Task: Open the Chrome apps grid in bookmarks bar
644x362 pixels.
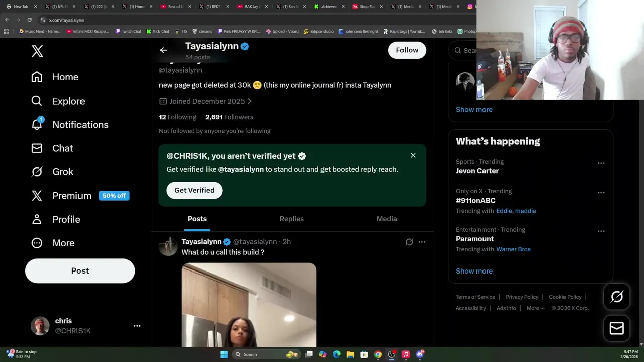Action: pyautogui.click(x=6, y=31)
